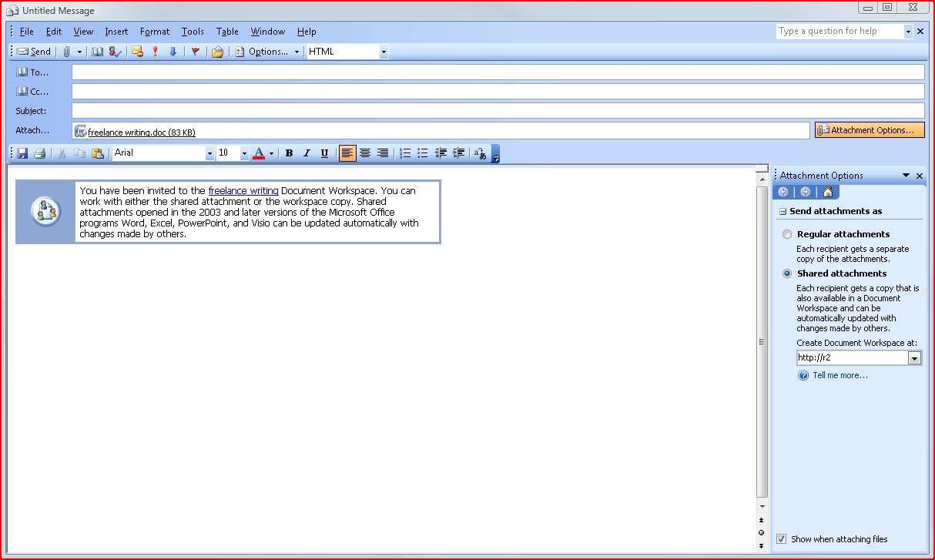
Task: Open the Insert menu
Action: coord(116,32)
